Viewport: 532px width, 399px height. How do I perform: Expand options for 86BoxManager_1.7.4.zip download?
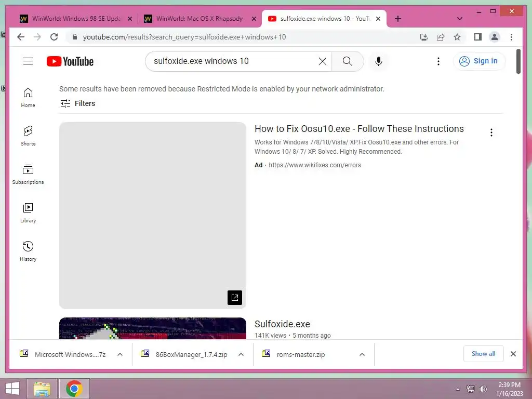pos(241,354)
